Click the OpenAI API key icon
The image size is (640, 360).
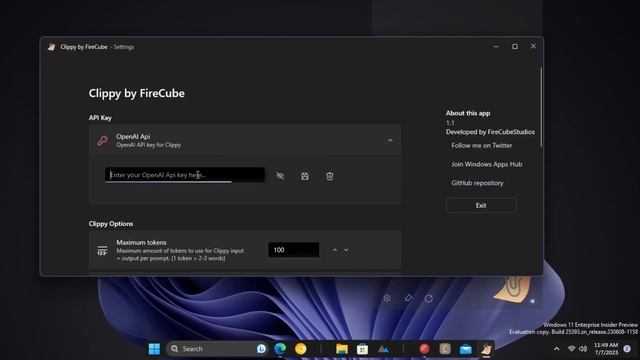click(102, 140)
